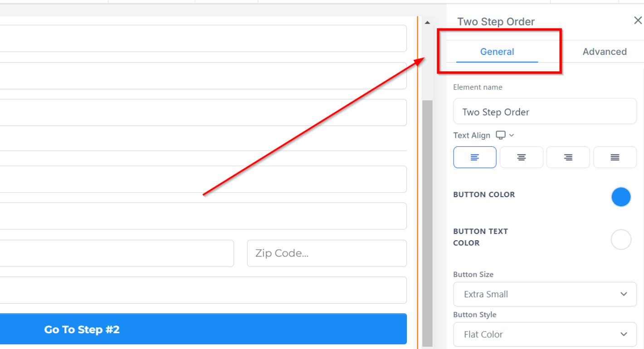Expand the Text Align device chevron
The image size is (644, 349).
click(512, 135)
